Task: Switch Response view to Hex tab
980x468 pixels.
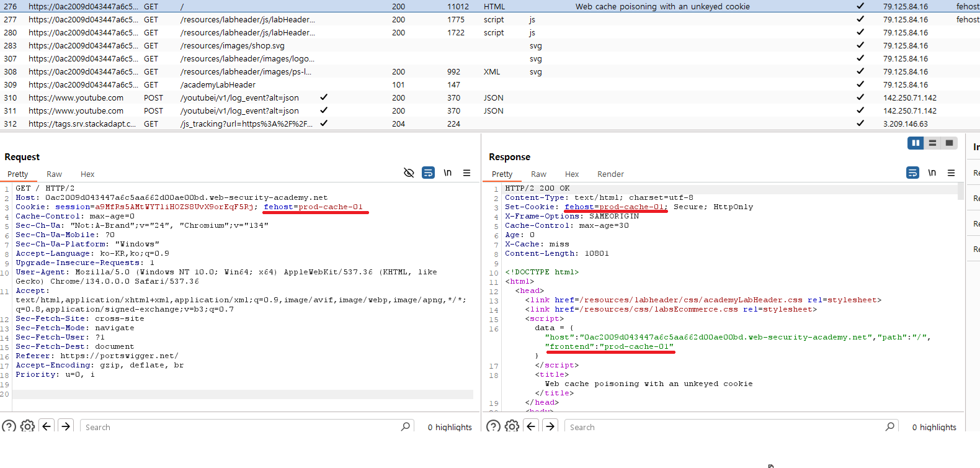Action: [572, 174]
